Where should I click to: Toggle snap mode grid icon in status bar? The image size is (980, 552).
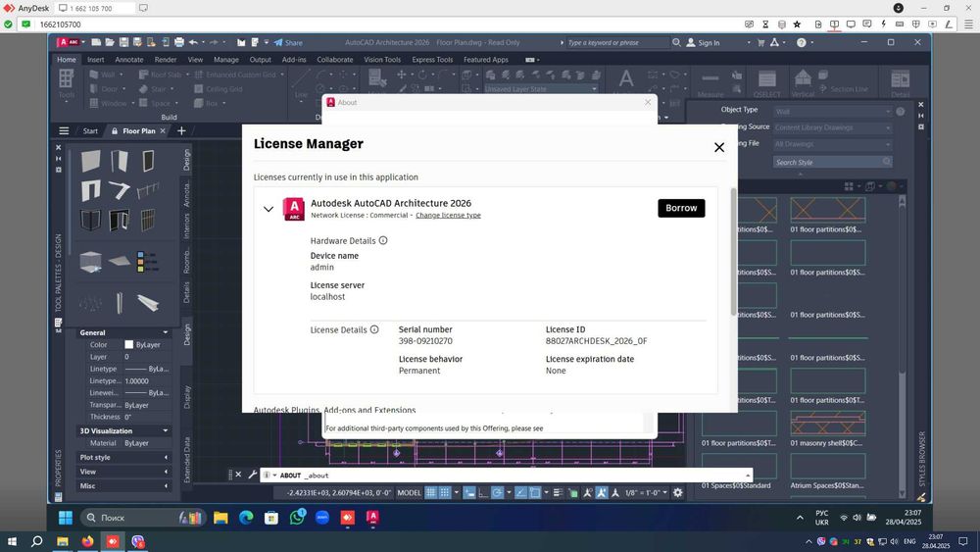(444, 492)
